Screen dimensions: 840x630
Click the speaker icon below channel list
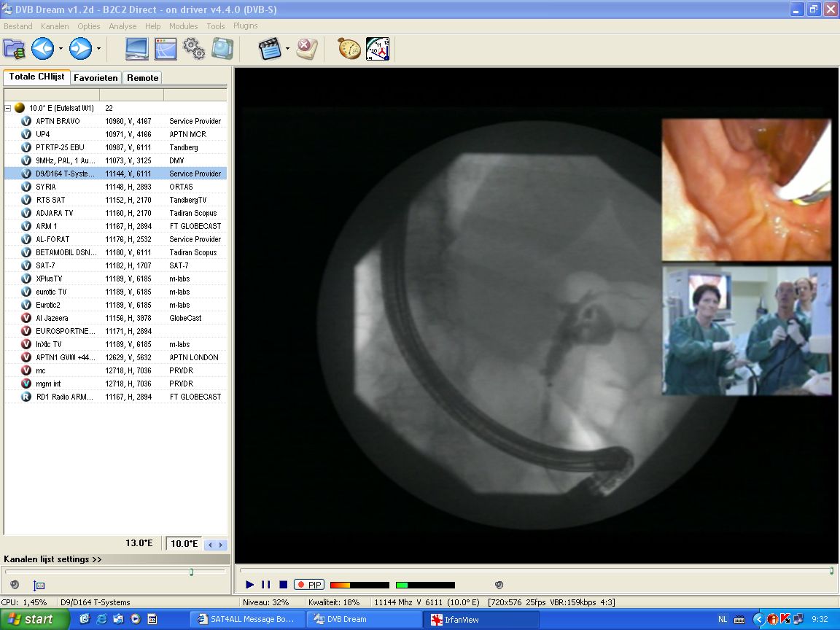(x=15, y=585)
